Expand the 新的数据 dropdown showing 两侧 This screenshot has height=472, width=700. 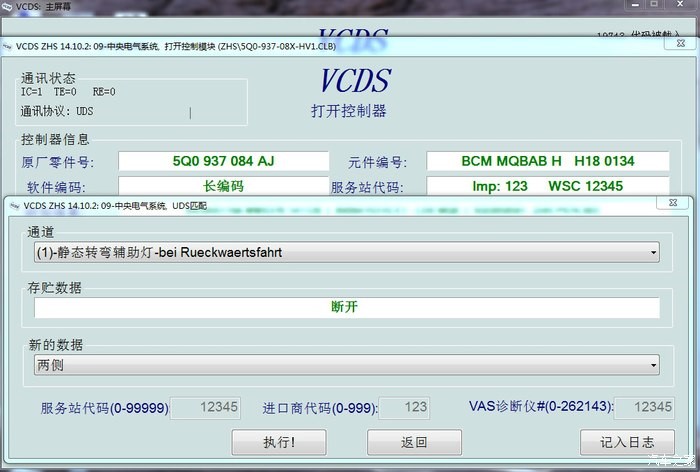[340, 366]
